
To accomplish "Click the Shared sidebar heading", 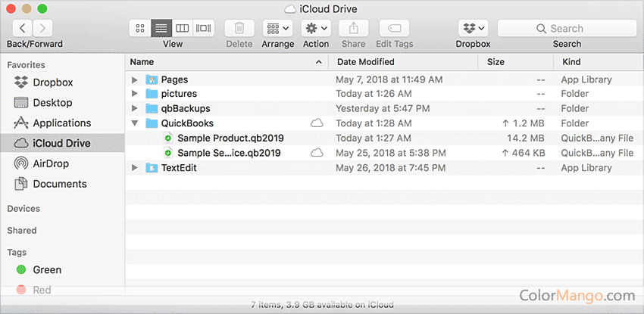I will coord(22,230).
